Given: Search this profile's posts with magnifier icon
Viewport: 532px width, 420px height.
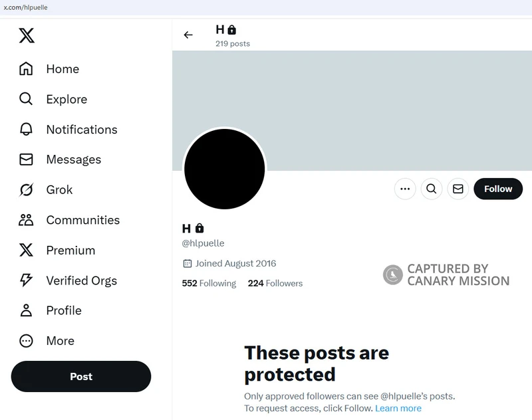Looking at the screenshot, I should point(431,189).
